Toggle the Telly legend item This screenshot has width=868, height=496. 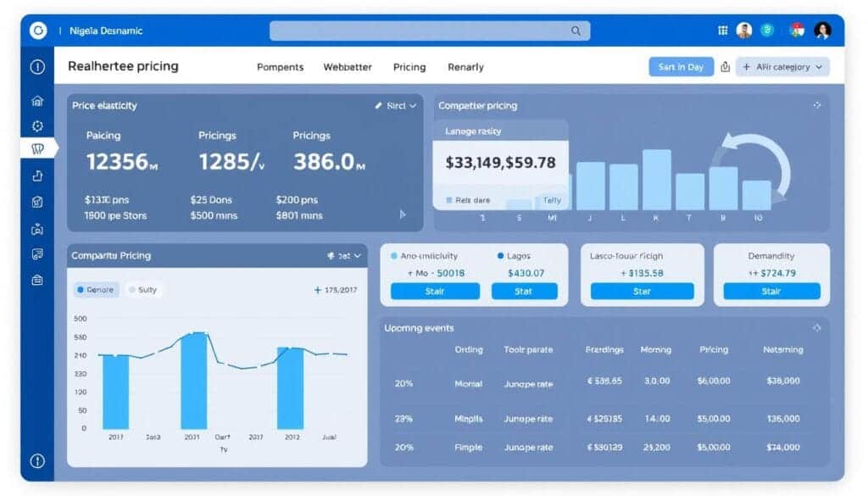click(552, 200)
